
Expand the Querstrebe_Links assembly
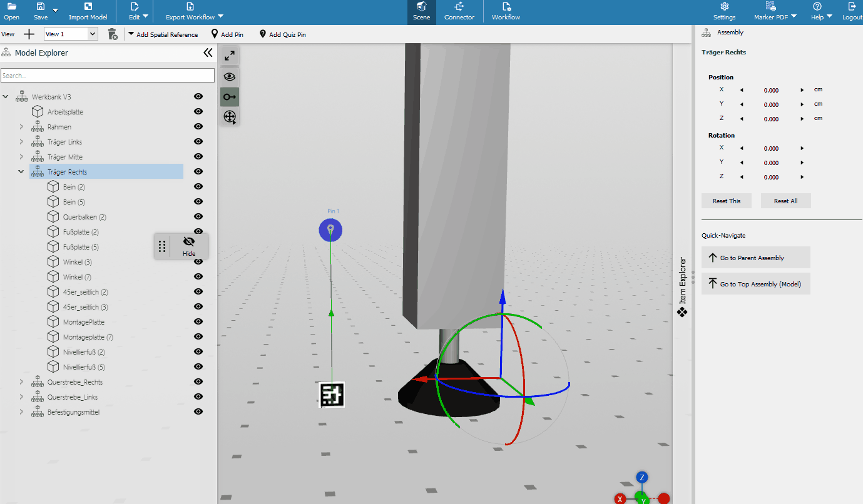coord(21,397)
